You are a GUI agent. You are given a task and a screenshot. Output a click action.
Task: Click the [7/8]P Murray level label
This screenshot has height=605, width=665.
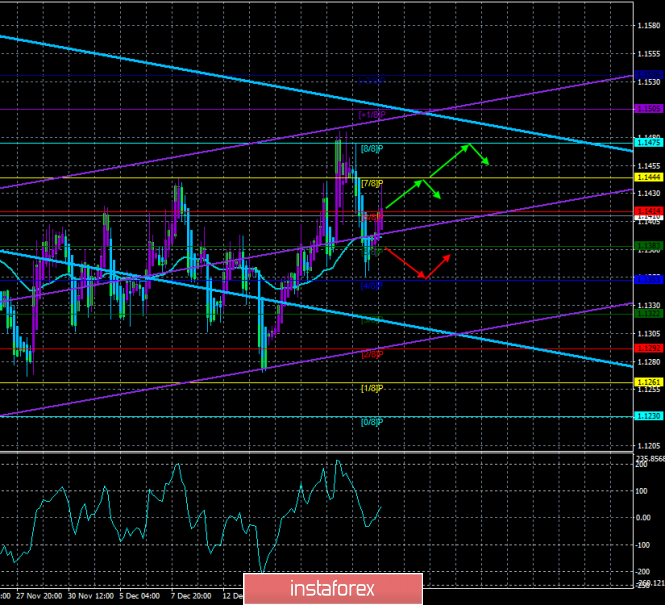coord(372,184)
